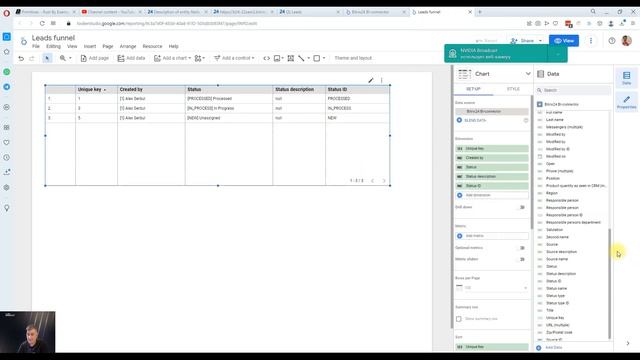
Task: Open the Data panel side button
Action: pos(627,78)
